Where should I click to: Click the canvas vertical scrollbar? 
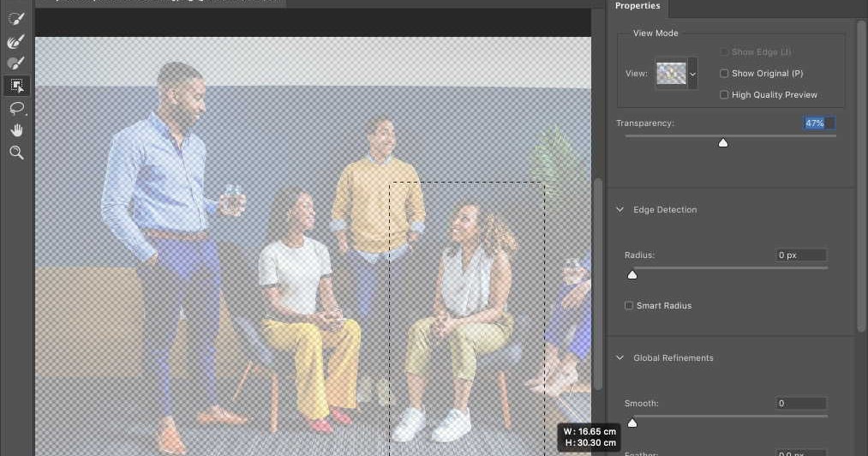tap(598, 284)
